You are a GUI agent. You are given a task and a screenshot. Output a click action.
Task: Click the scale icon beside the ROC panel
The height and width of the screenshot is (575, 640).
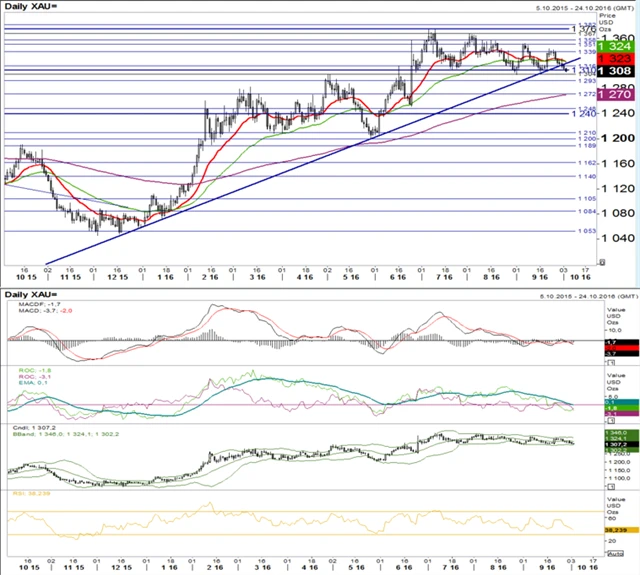pos(611,422)
